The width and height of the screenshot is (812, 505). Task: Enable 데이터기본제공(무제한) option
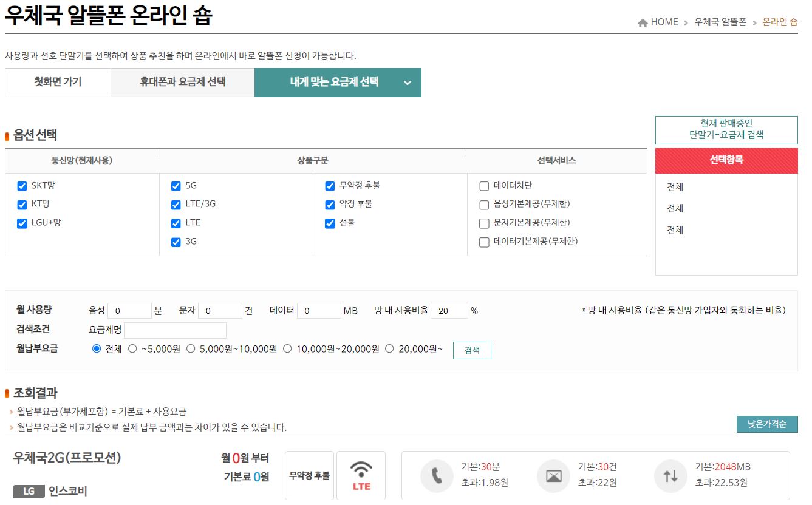pos(484,242)
